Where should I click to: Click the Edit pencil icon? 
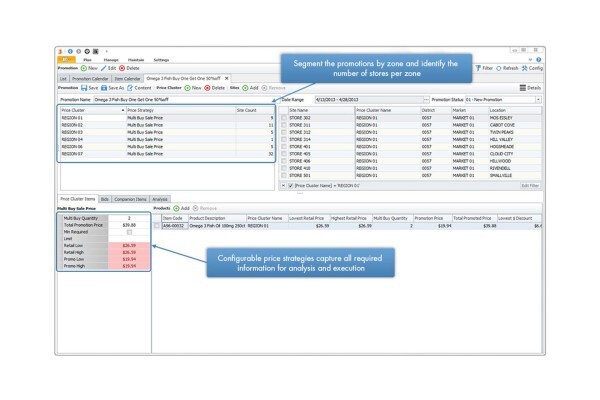(103, 68)
